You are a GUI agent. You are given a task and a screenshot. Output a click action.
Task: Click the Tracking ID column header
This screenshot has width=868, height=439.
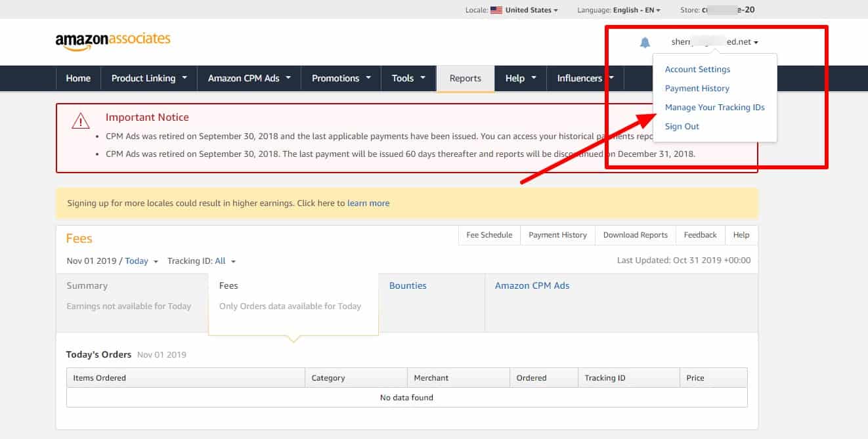[628, 378]
